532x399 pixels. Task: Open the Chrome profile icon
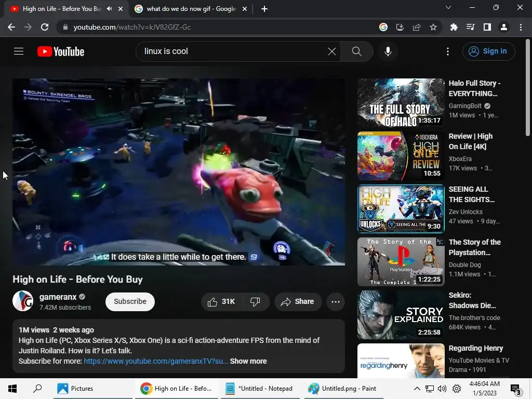504,27
